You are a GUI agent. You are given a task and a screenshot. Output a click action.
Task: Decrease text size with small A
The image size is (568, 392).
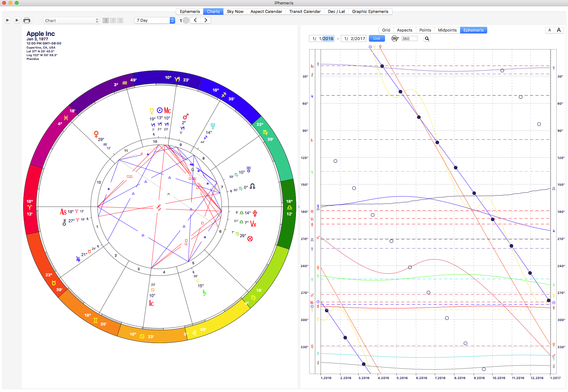click(550, 30)
